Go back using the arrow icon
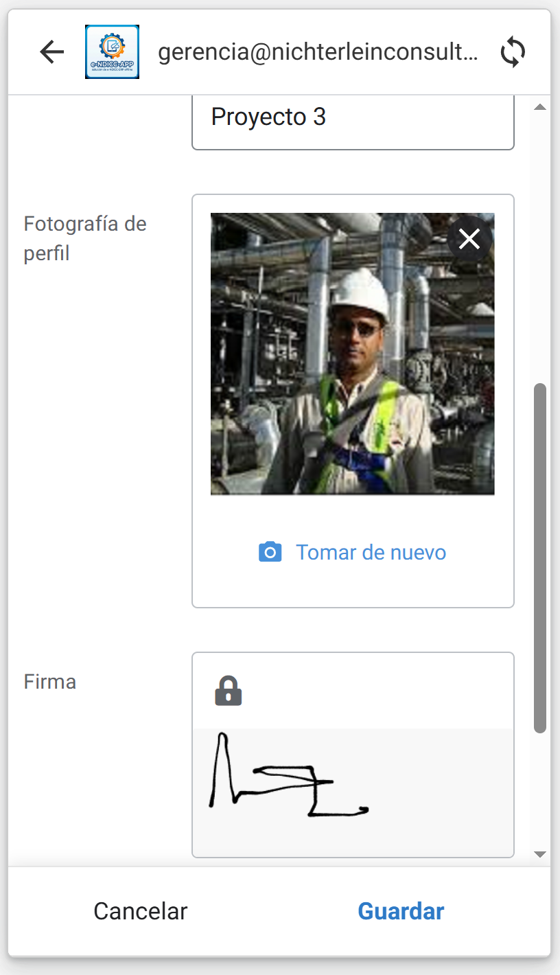This screenshot has width=560, height=975. (x=51, y=52)
